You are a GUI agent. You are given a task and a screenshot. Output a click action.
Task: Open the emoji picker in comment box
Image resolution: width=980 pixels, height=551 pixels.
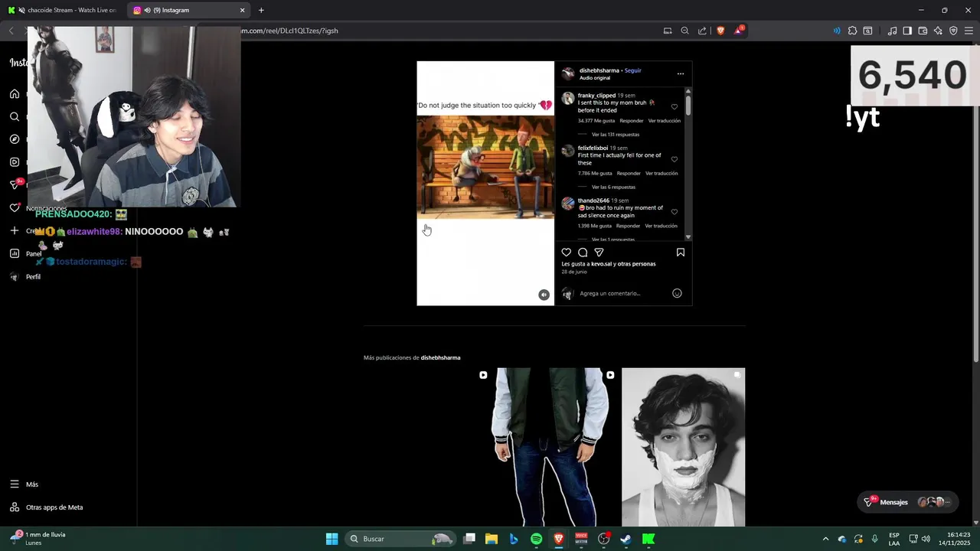pos(677,293)
